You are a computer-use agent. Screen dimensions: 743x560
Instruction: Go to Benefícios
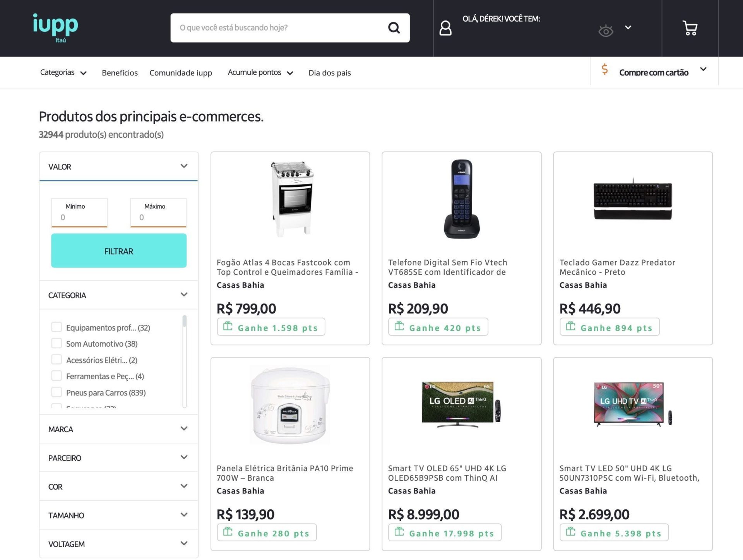click(120, 73)
